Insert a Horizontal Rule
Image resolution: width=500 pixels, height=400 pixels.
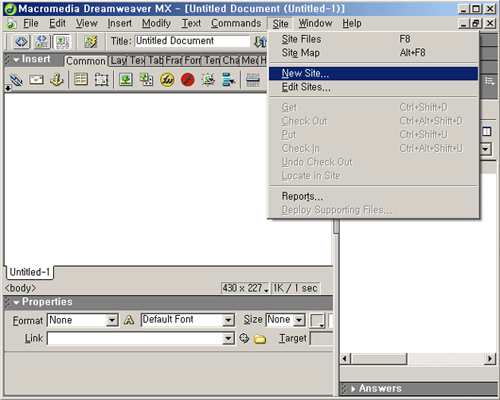click(253, 80)
